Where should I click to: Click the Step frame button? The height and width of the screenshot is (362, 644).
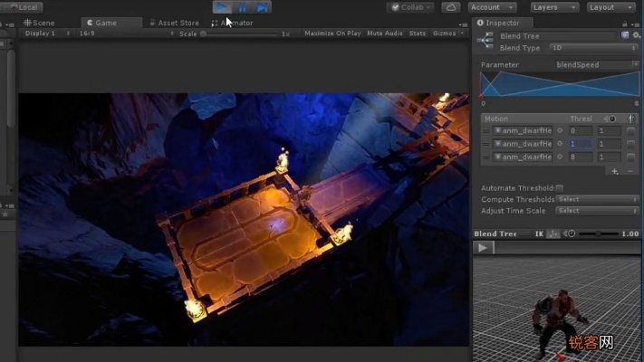click(x=262, y=7)
